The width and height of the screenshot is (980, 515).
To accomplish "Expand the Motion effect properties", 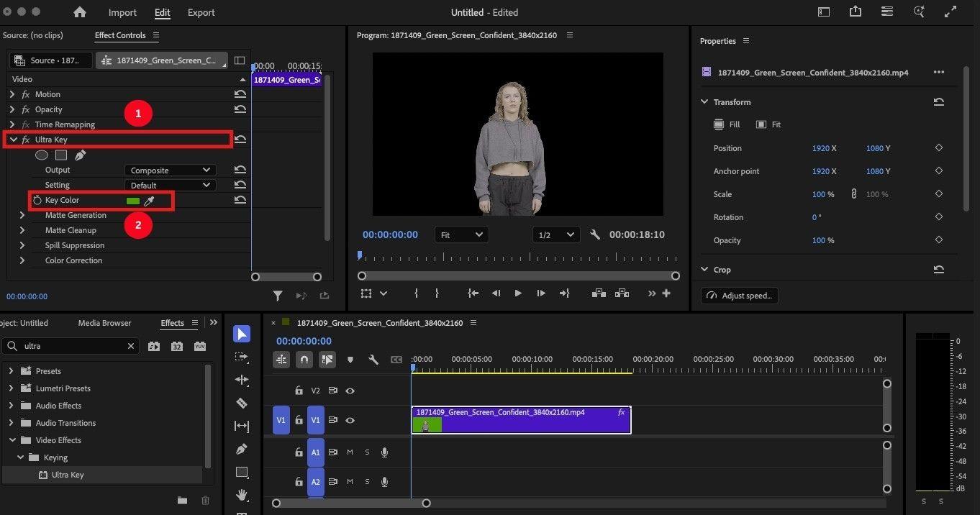I will coord(12,94).
